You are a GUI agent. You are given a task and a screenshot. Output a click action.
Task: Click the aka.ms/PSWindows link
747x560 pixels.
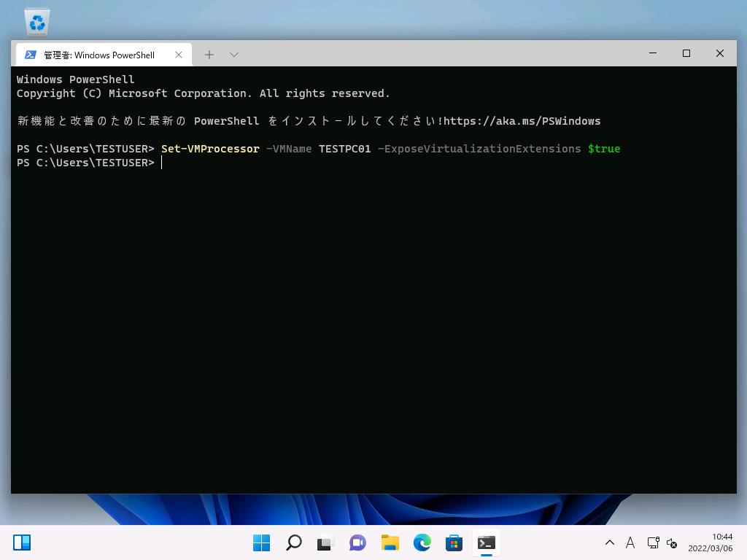tap(522, 121)
